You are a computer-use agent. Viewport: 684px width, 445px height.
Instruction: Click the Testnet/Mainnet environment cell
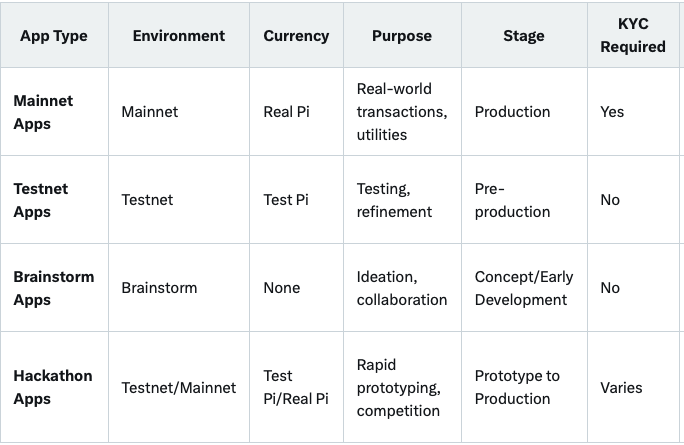(x=179, y=388)
